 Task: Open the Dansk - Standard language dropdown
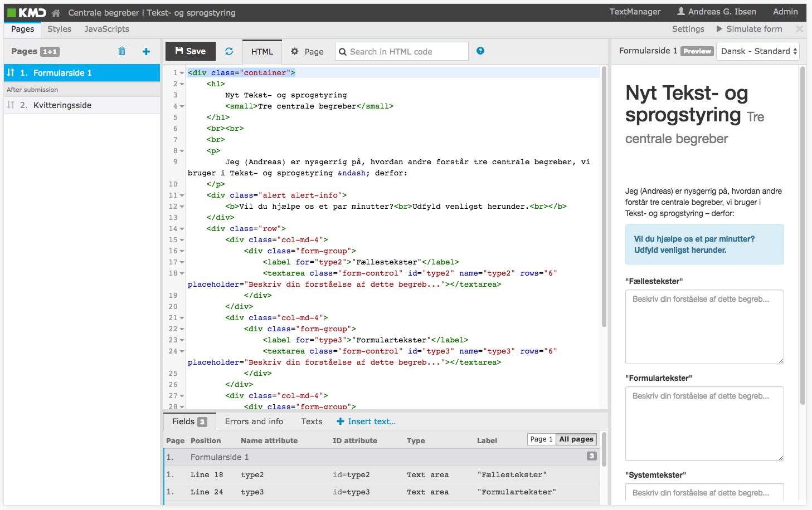coord(758,50)
